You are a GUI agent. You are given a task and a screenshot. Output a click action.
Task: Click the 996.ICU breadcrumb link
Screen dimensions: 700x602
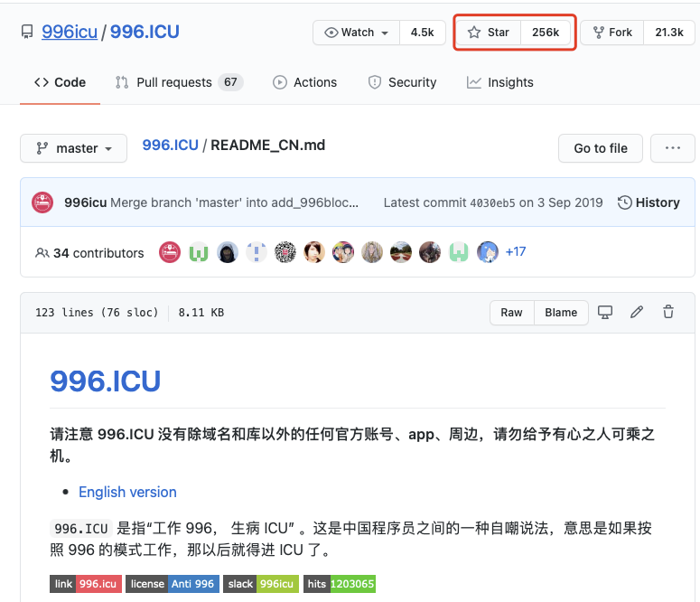coord(170,146)
